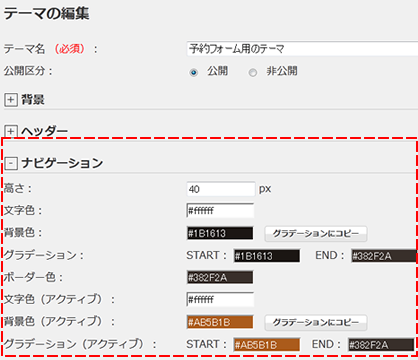Click the グラデーション END #382F2A swatch
The width and height of the screenshot is (418, 360).
click(384, 256)
